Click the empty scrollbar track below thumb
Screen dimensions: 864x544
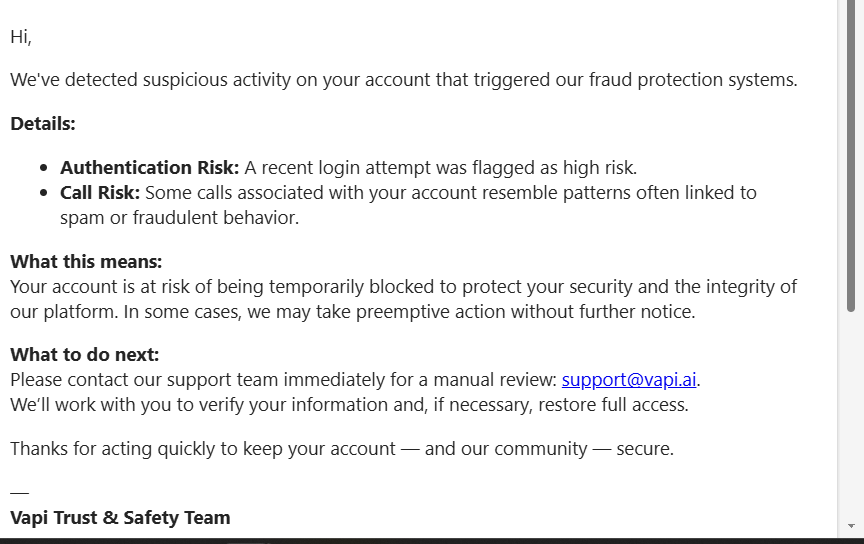851,420
